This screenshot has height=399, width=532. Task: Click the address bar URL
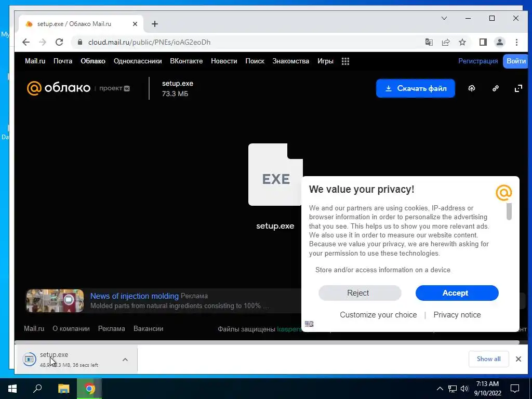(149, 42)
